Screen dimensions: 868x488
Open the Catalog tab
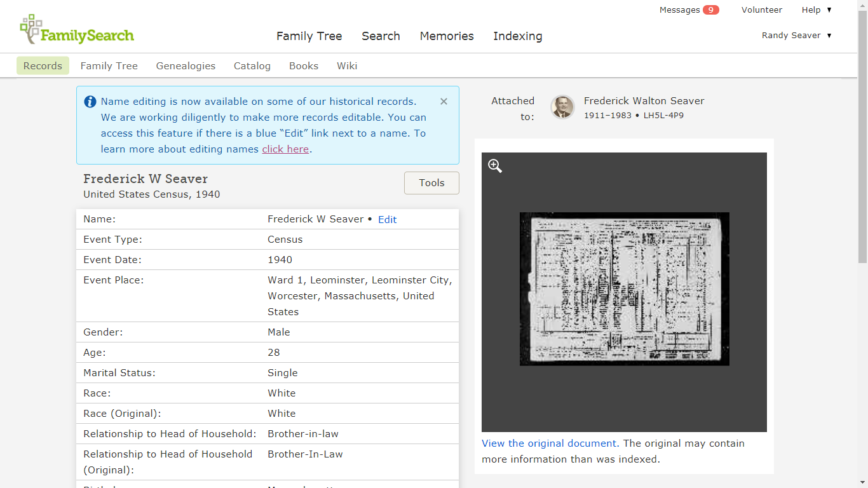click(252, 65)
